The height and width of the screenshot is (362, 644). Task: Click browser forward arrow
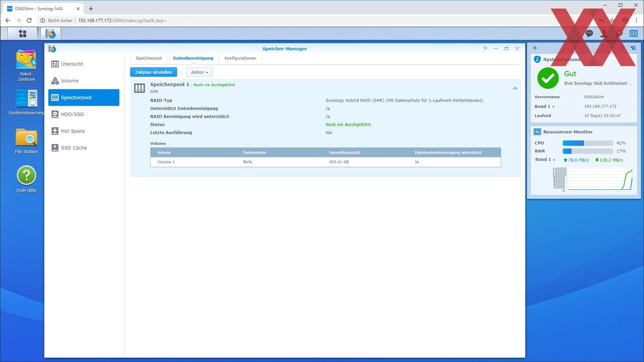coord(18,20)
